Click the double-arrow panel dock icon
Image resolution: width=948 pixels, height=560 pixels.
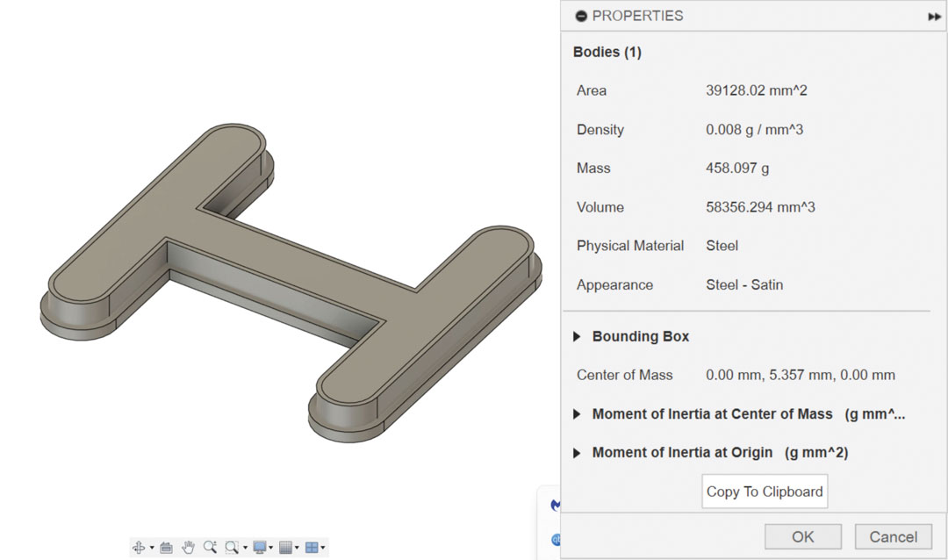[934, 16]
